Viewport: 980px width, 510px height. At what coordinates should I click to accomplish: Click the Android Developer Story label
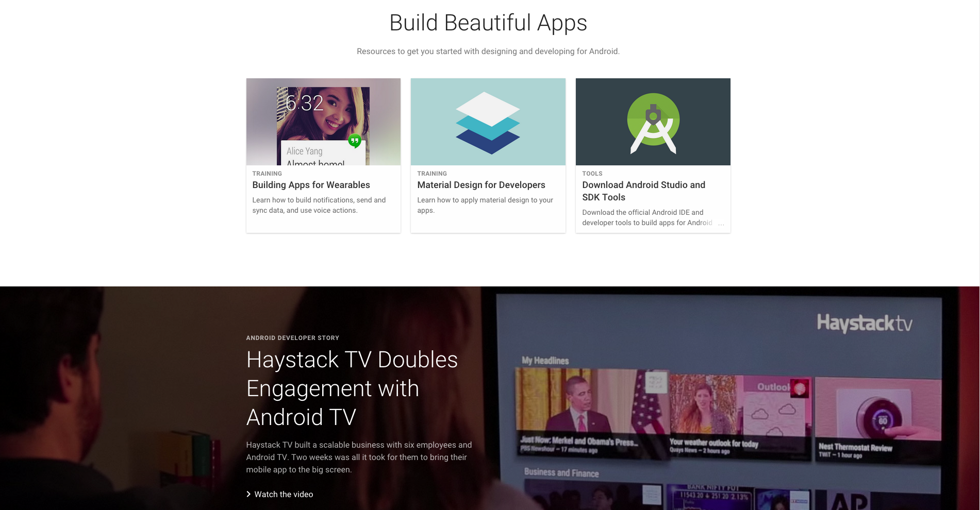click(292, 338)
